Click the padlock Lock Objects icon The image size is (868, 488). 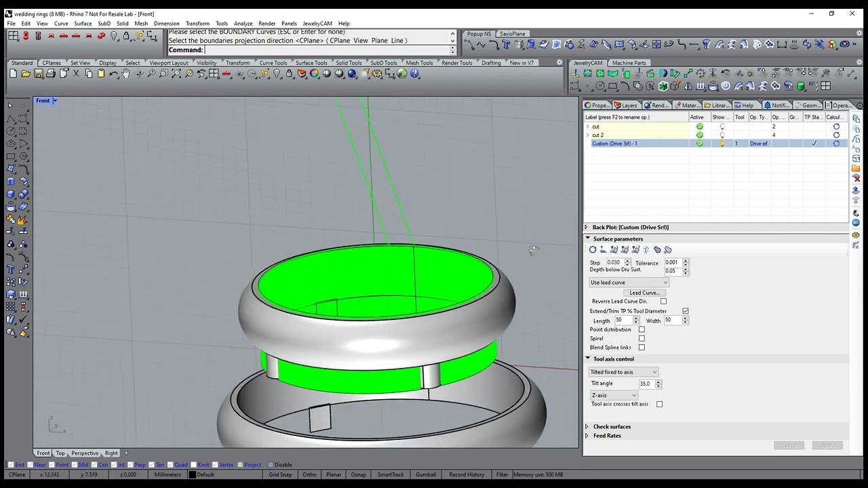289,74
